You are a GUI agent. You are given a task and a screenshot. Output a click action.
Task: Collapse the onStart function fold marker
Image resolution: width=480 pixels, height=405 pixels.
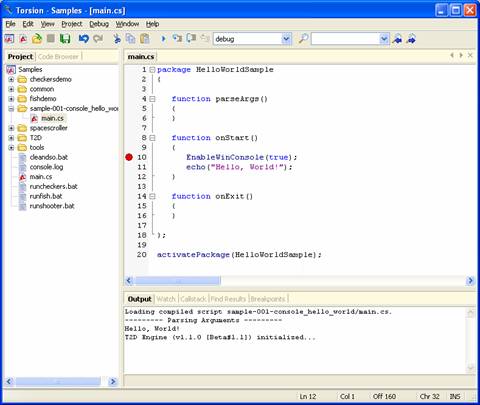[x=152, y=138]
